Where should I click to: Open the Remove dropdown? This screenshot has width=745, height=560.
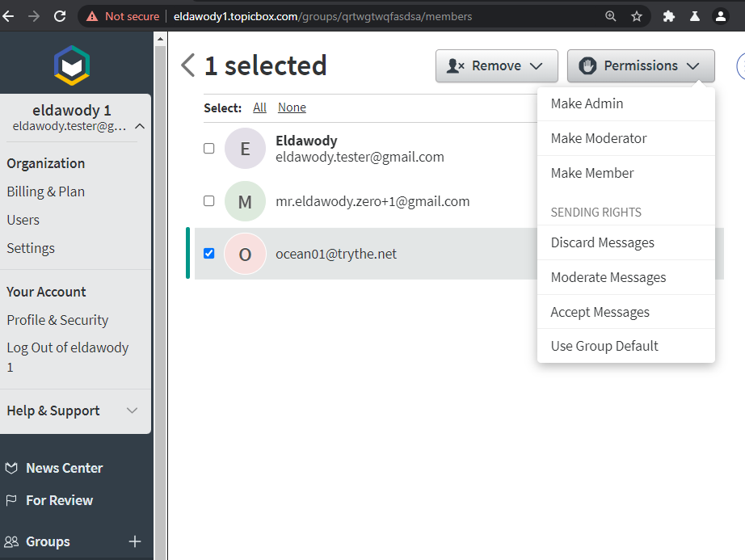(x=496, y=65)
